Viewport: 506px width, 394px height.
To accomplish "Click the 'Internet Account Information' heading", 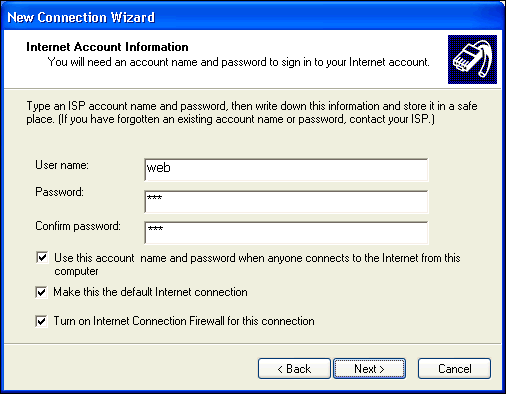I will 107,47.
